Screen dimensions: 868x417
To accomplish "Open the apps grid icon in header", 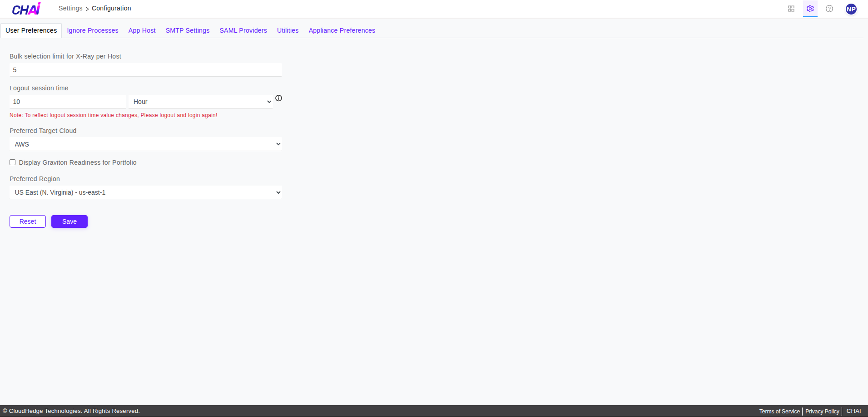I will click(791, 9).
